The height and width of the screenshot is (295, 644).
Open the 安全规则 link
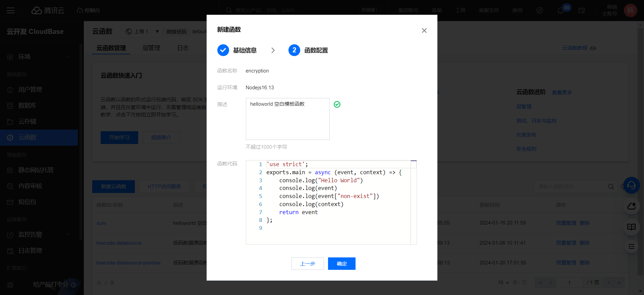pos(526,149)
